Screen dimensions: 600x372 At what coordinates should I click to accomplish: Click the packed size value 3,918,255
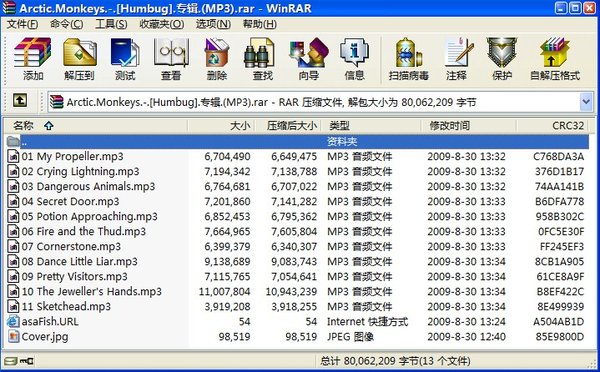pos(294,307)
